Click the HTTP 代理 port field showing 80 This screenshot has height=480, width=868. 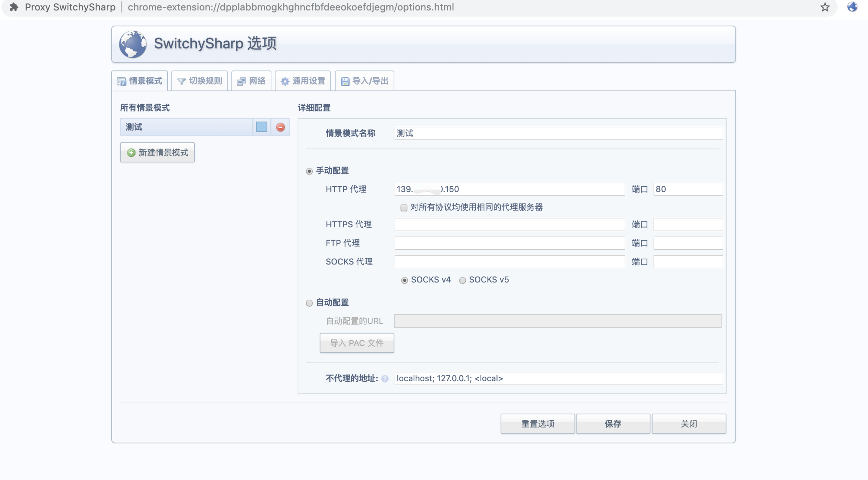pos(688,189)
